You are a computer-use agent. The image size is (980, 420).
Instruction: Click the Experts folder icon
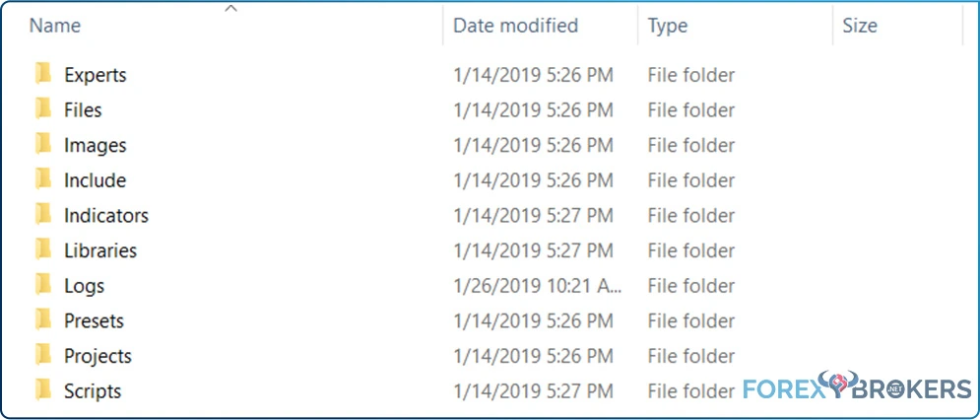[x=43, y=75]
